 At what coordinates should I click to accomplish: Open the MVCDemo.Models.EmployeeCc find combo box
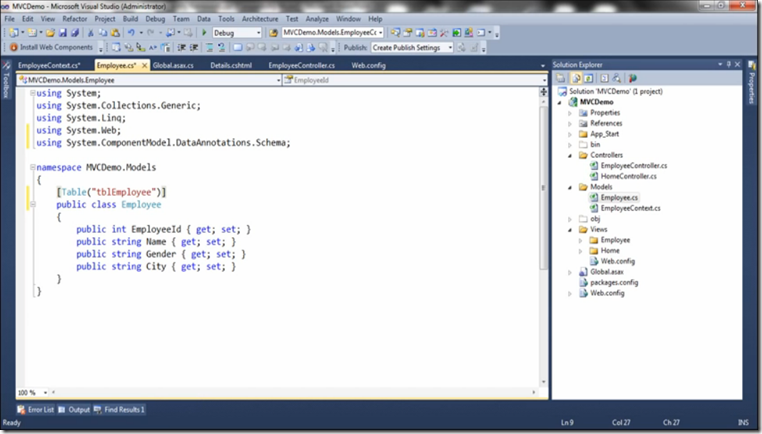point(333,33)
